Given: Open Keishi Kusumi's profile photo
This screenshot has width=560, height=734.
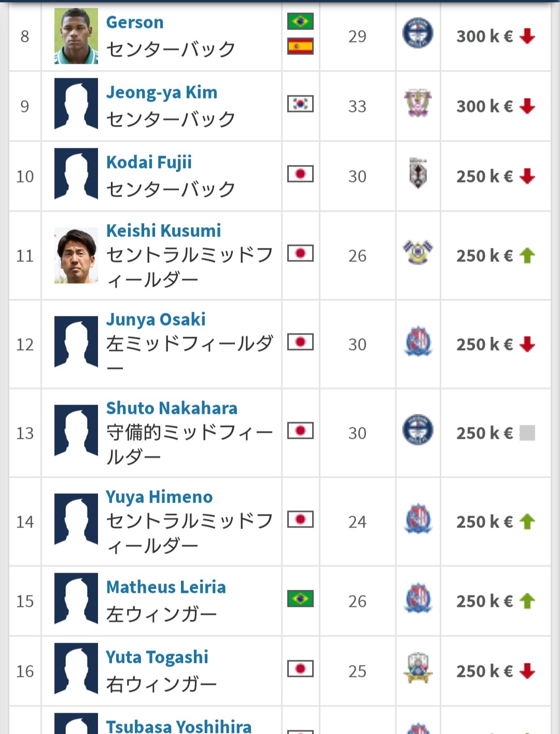Looking at the screenshot, I should pos(76,255).
